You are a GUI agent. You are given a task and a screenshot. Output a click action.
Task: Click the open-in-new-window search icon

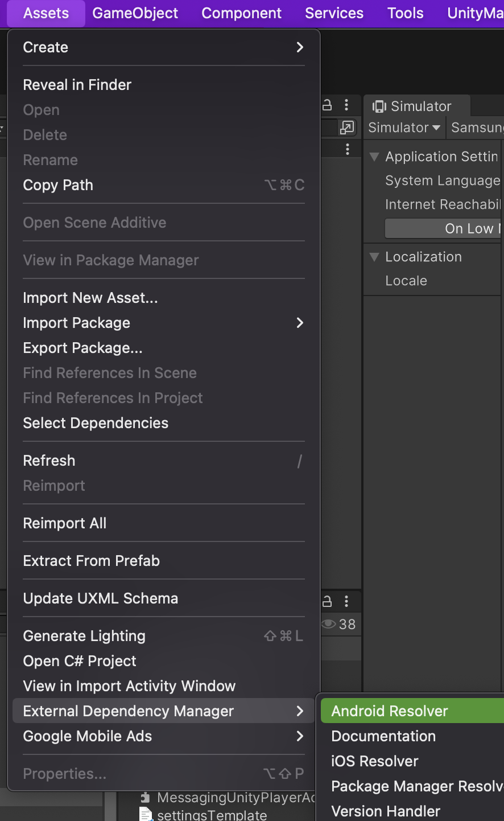point(346,128)
